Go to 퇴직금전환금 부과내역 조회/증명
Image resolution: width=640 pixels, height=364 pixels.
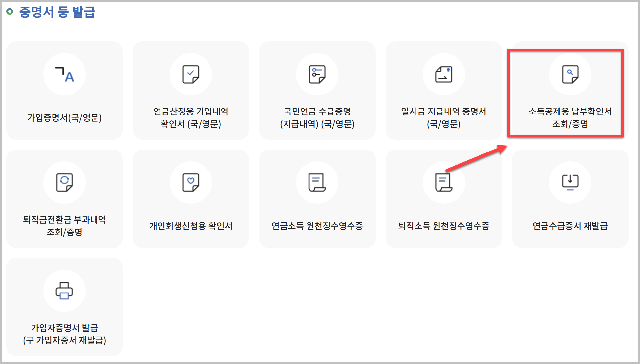click(64, 226)
